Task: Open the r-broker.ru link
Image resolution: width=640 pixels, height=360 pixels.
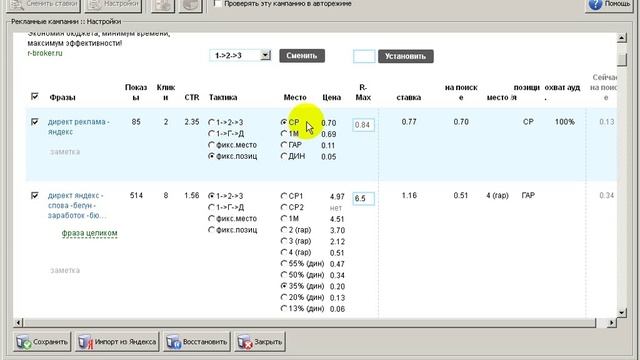Action: point(45,53)
